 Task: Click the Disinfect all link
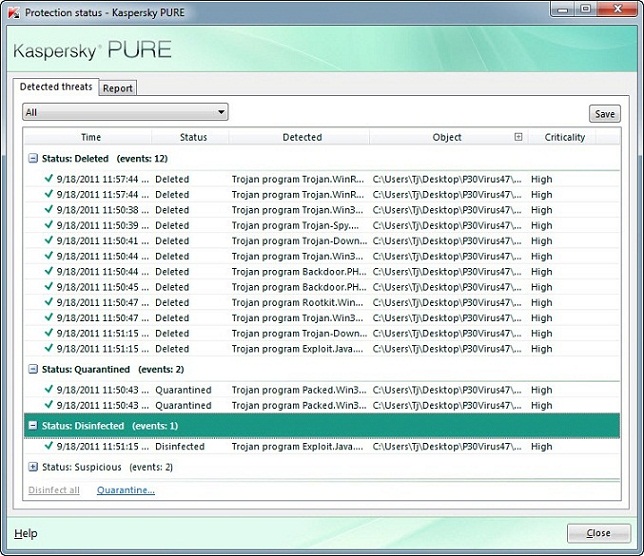click(54, 490)
